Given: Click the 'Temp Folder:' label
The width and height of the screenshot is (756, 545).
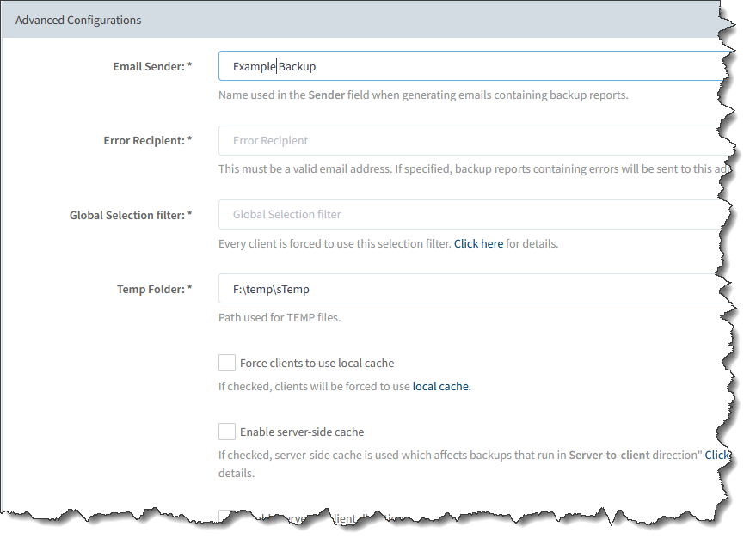Looking at the screenshot, I should (x=154, y=289).
